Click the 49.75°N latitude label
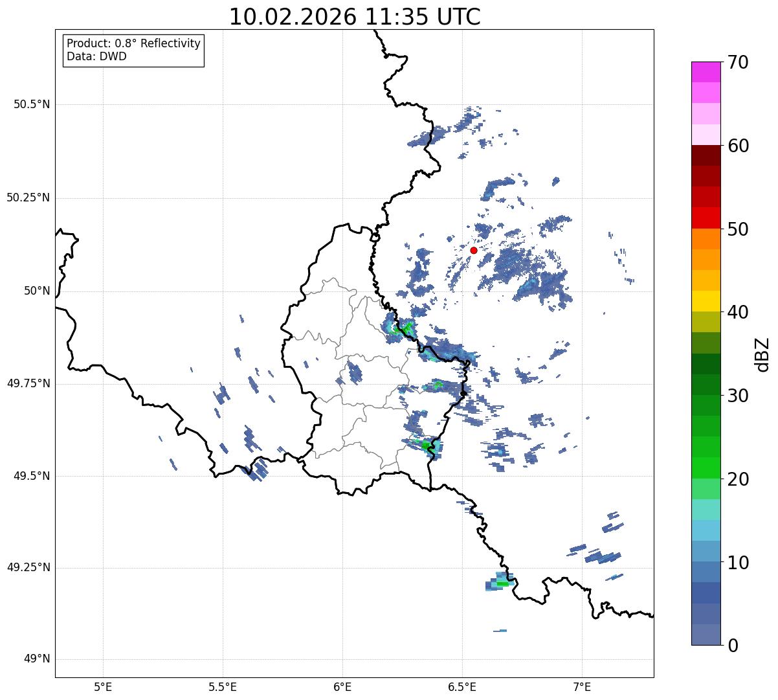 tap(28, 383)
